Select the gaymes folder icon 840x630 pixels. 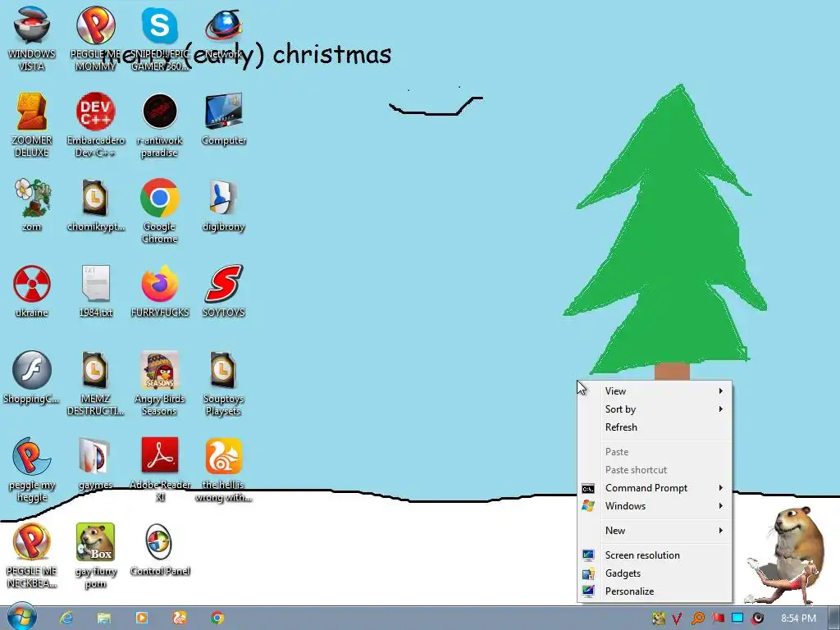95,464
